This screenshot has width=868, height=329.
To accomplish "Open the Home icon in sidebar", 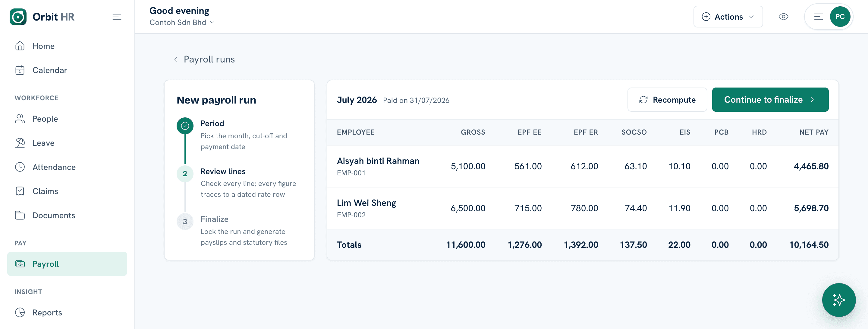I will click(20, 46).
